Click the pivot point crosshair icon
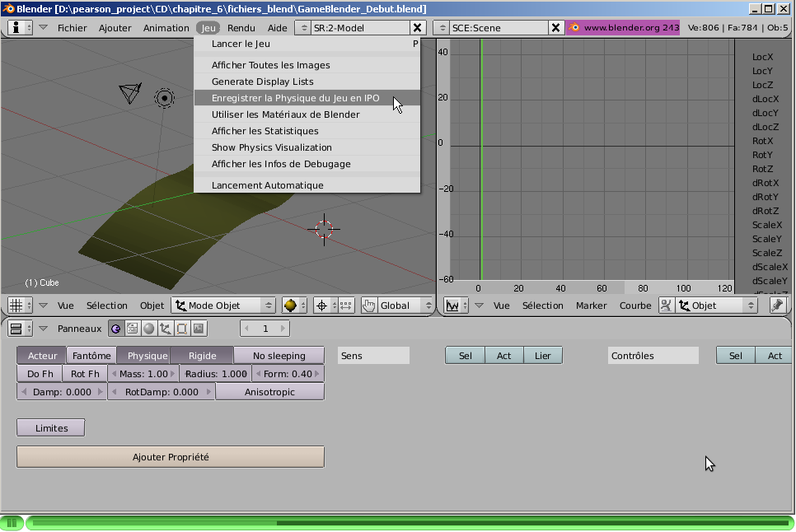 pyautogui.click(x=322, y=306)
